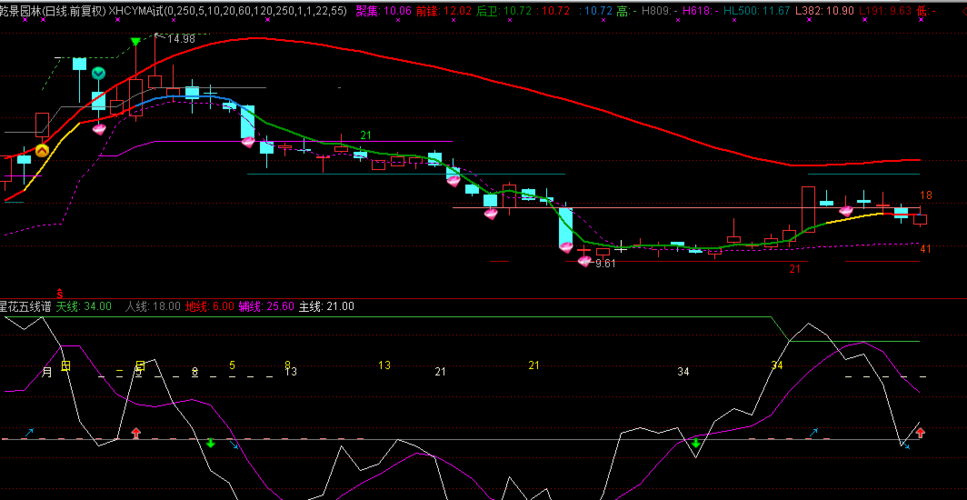Click the green down arrow below the yellow 5 label
Viewport: 967px width, 500px height.
click(x=210, y=443)
